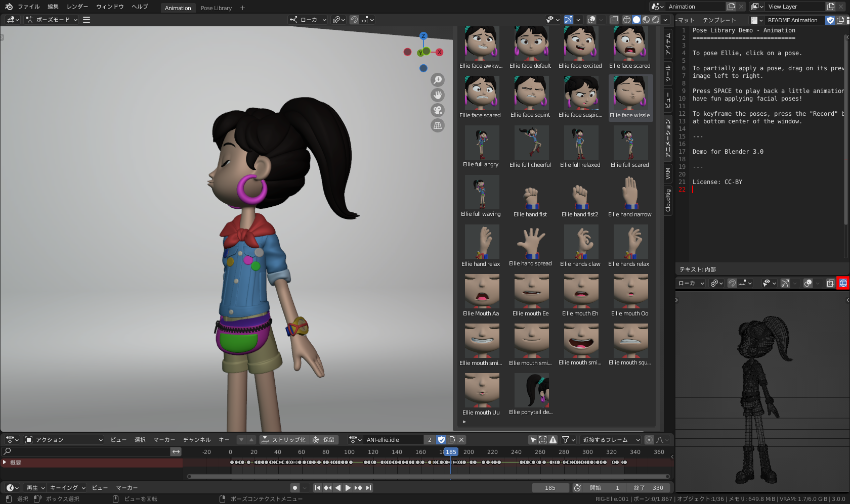Apply the Ellie hand spread pose thumbnail
The image size is (850, 504).
530,246
